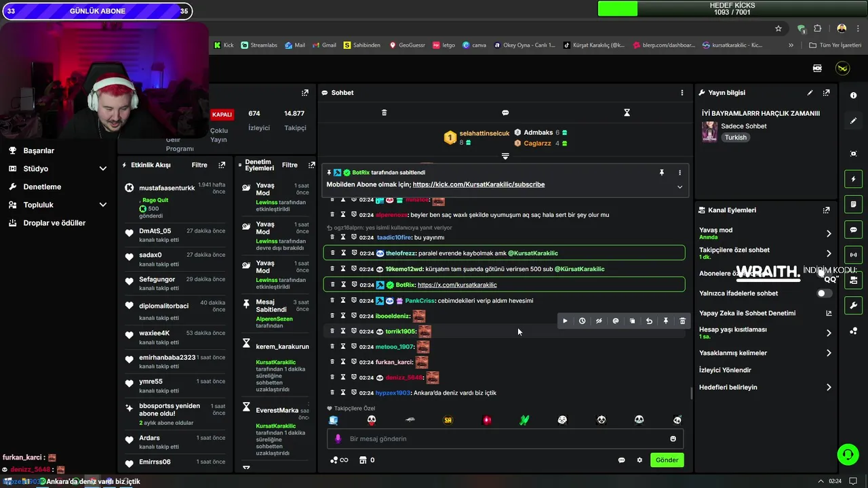Bookmark page with star icon in address bar
868x488 pixels.
[x=778, y=28]
